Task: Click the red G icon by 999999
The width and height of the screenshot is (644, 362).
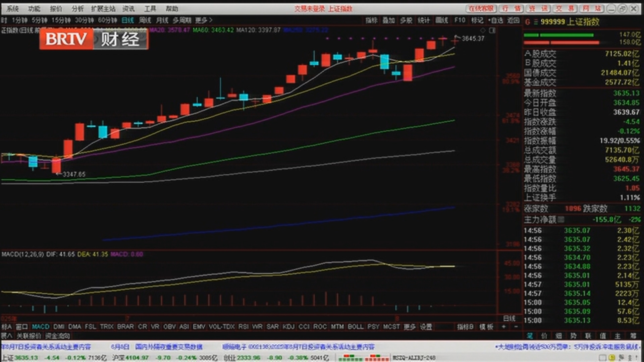Action: pos(528,22)
